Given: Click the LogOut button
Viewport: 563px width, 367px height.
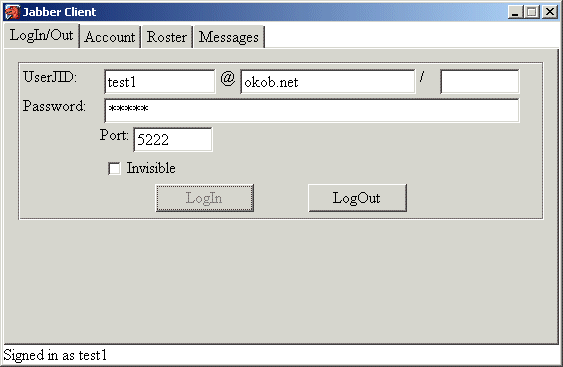Looking at the screenshot, I should tap(357, 198).
